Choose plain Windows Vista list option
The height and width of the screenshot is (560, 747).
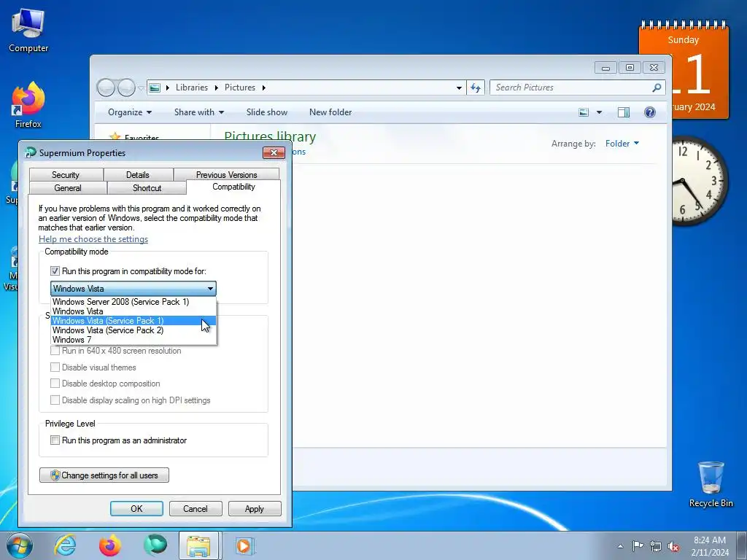pyautogui.click(x=133, y=311)
